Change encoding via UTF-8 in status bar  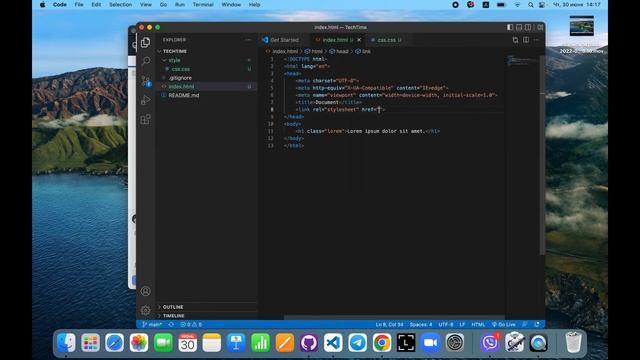446,324
